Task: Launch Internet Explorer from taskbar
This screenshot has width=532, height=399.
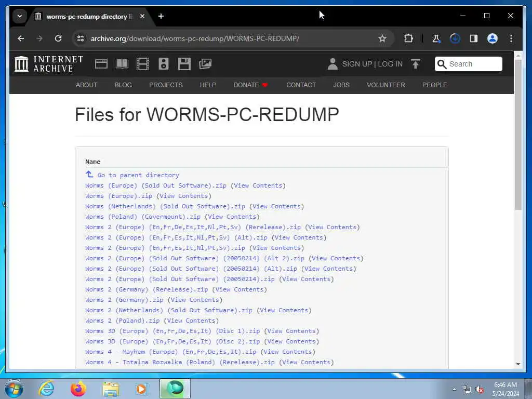Action: (46, 389)
